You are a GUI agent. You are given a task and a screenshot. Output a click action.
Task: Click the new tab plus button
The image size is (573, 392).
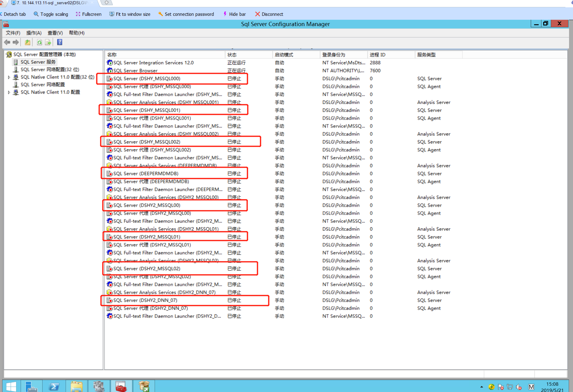tap(107, 2)
